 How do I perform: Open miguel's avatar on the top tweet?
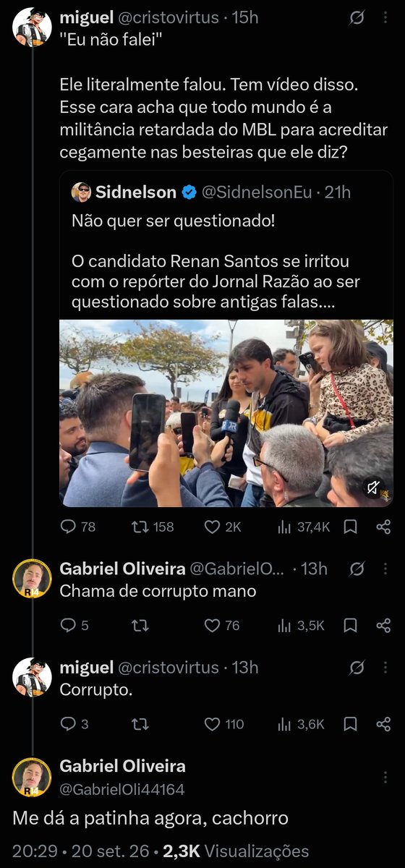click(33, 27)
